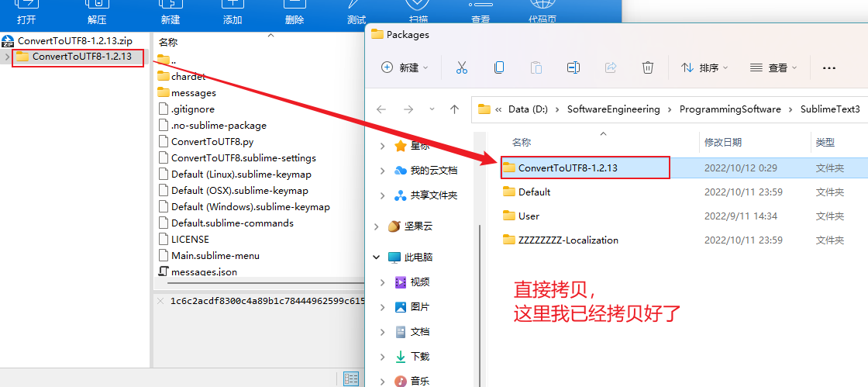The height and width of the screenshot is (387, 868).
Task: Select SoftwareEngineering in the address bar
Action: (x=613, y=109)
